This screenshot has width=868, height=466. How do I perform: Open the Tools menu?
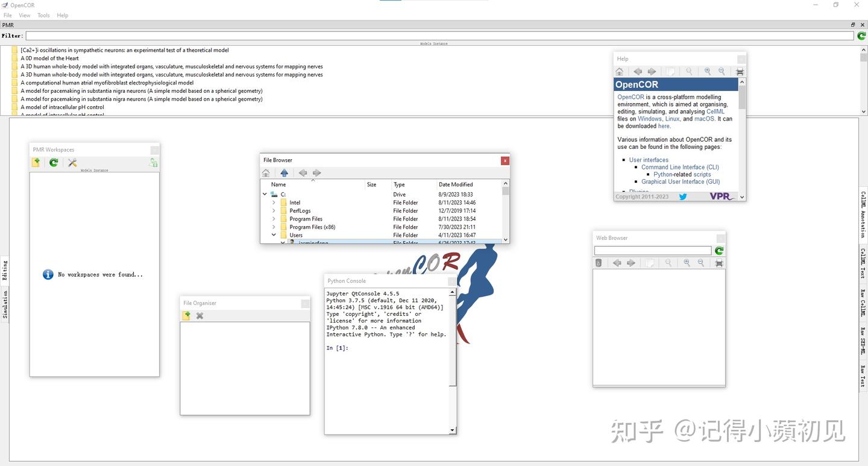43,15
